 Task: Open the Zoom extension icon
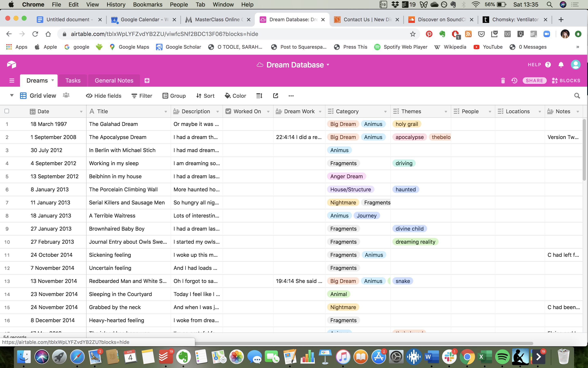[x=547, y=34]
